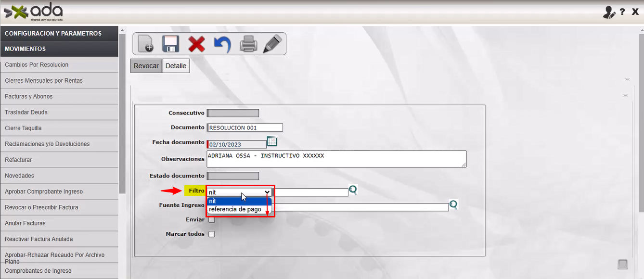The image size is (644, 279).
Task: Open Revocar o Prescribir Factura menu item
Action: pos(41,207)
